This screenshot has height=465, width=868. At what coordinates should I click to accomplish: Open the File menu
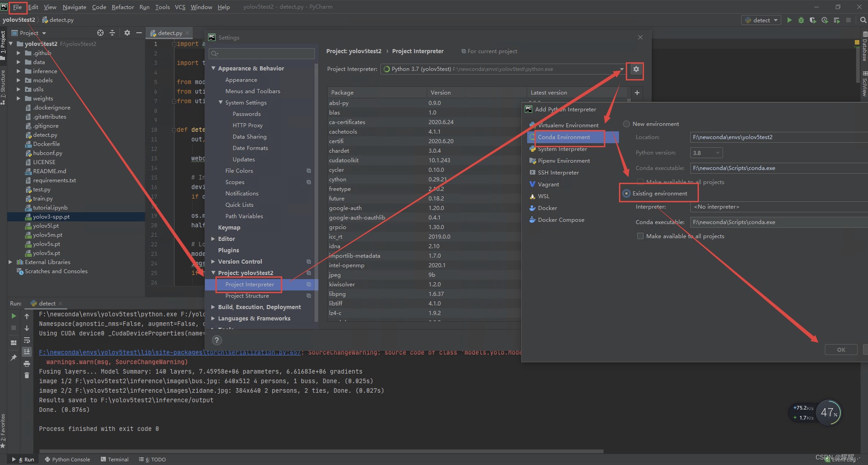(x=17, y=7)
